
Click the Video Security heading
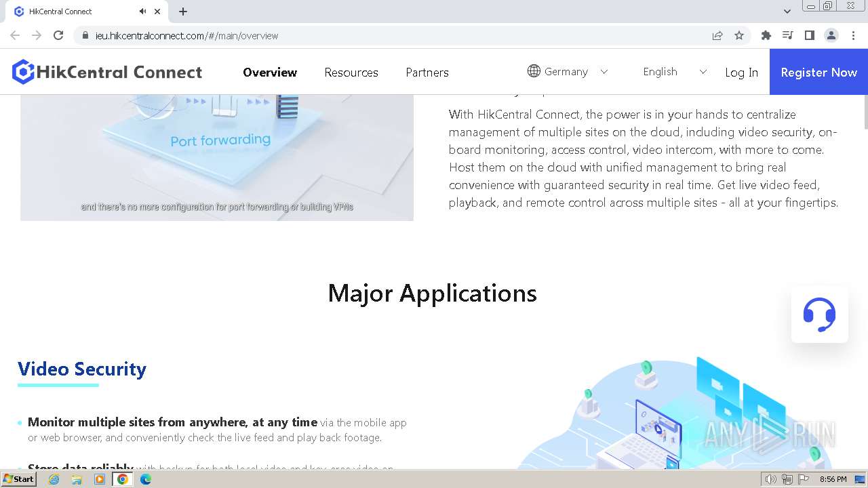tap(82, 369)
